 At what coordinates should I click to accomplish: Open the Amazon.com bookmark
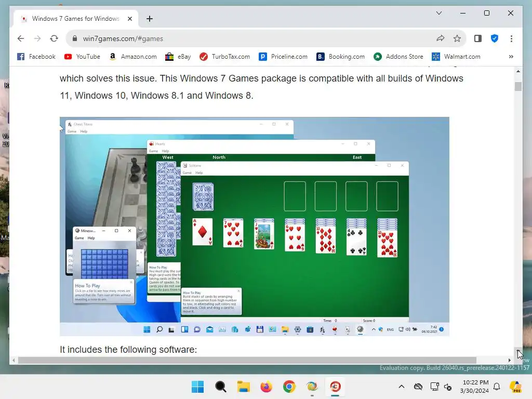(132, 57)
